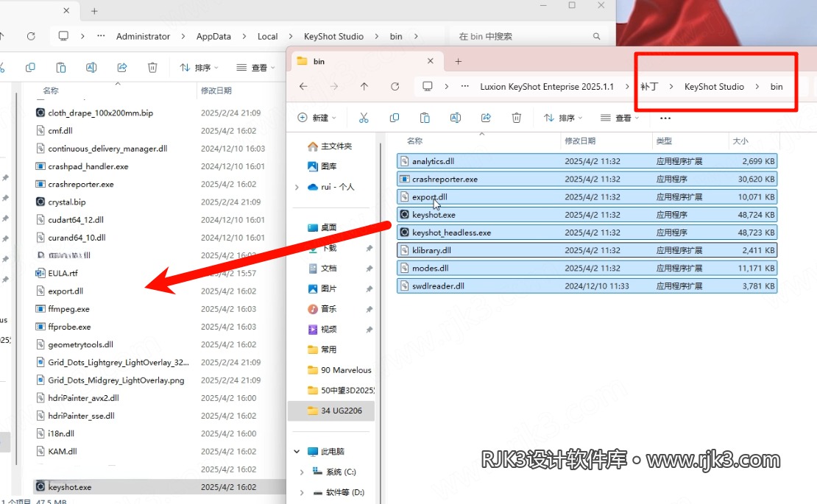Open 图库 in the navigation pane
This screenshot has height=504, width=817.
[322, 166]
